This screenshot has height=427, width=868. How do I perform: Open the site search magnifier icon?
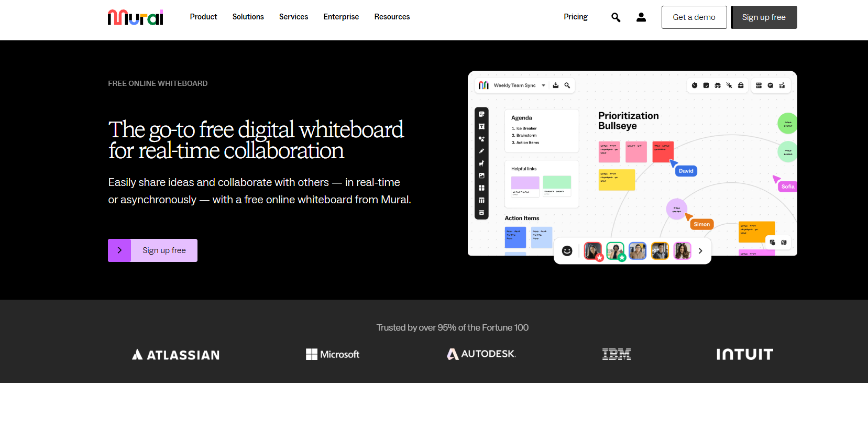pos(616,17)
